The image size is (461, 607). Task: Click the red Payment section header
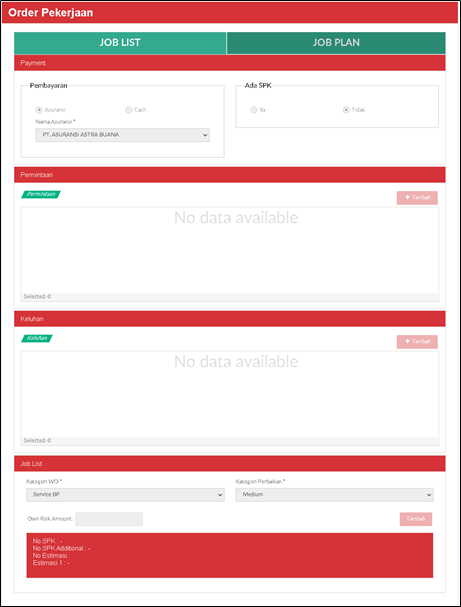230,63
